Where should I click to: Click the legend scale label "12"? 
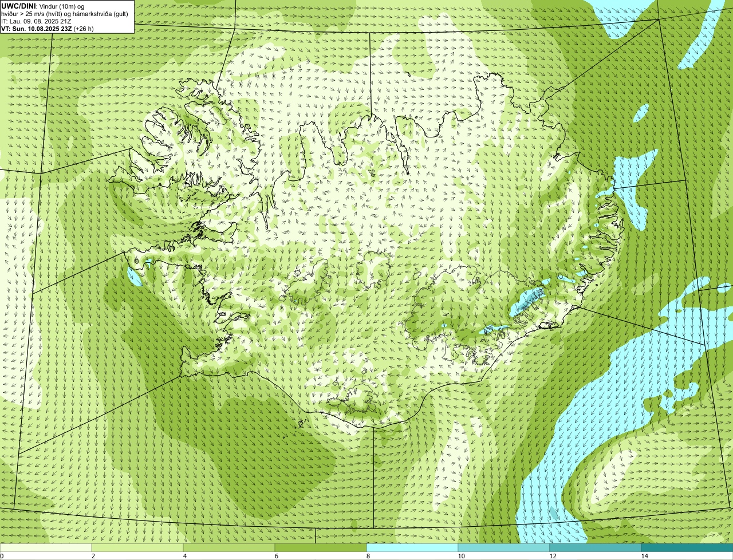(x=553, y=556)
